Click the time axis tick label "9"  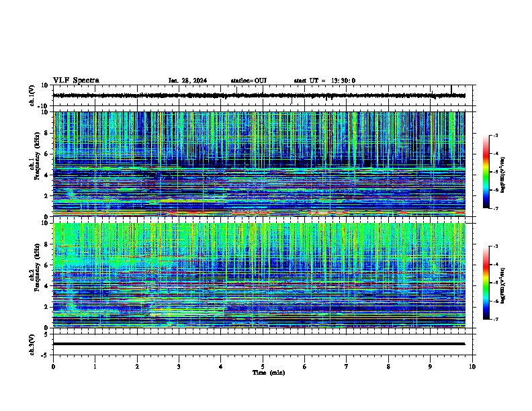point(430,367)
